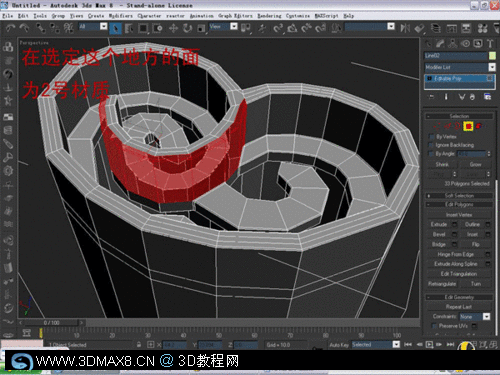Collapse the Selection rollout

(x=459, y=116)
